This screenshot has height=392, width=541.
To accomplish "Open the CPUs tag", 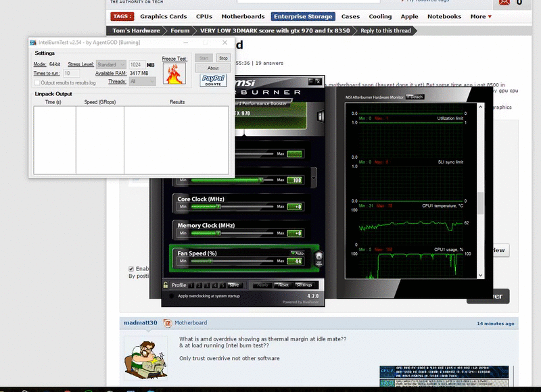I will [204, 16].
